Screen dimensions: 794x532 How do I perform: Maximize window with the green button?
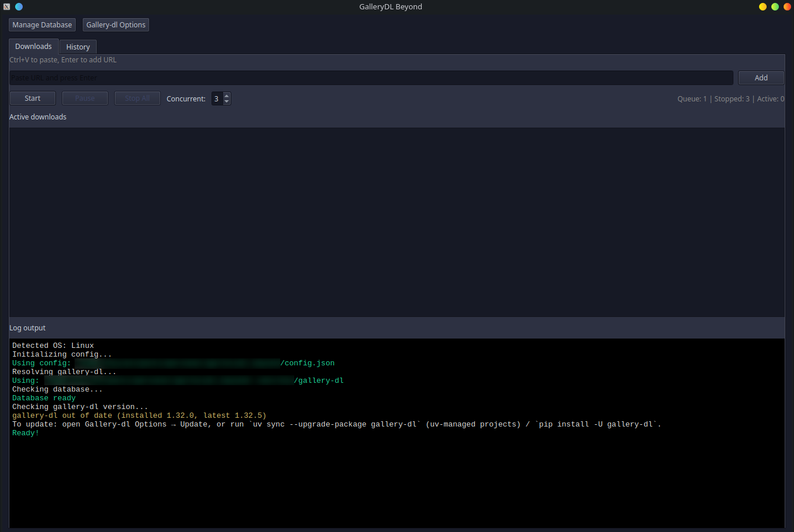775,6
